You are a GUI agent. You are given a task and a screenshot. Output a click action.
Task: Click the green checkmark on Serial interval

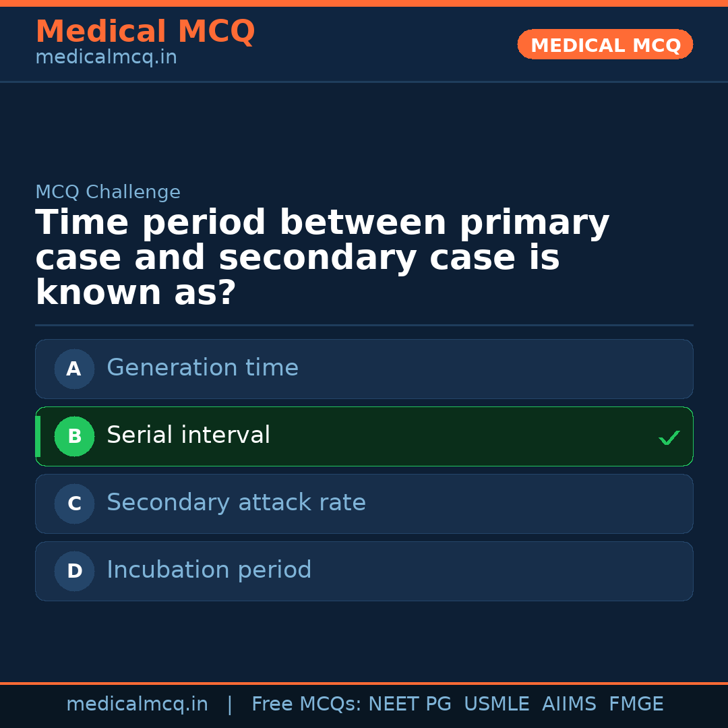click(x=669, y=438)
